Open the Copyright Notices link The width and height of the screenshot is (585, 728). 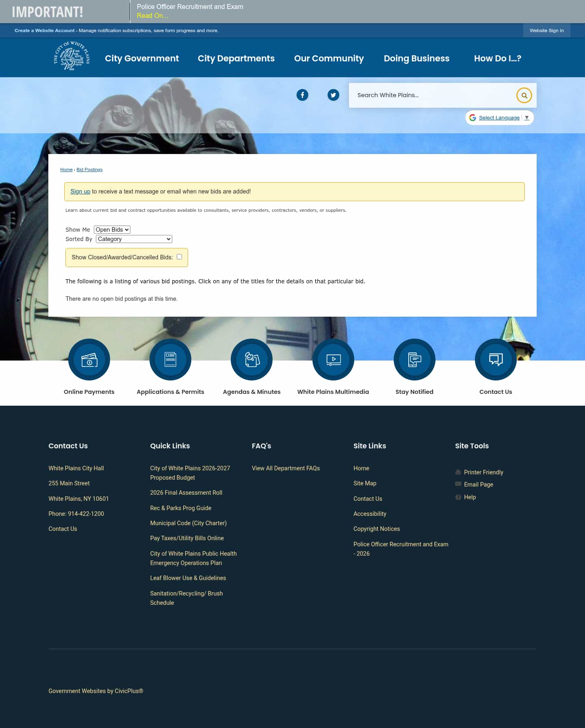377,529
